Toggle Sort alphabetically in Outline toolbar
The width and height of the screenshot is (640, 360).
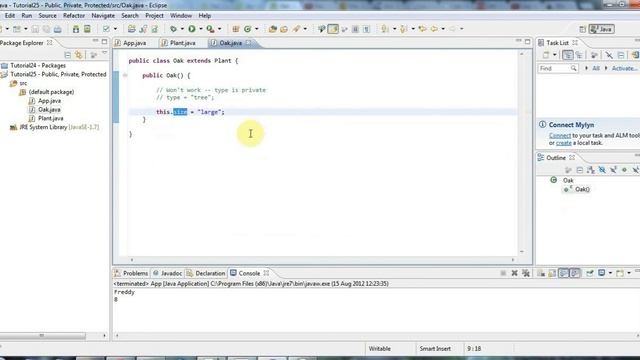[x=591, y=170]
